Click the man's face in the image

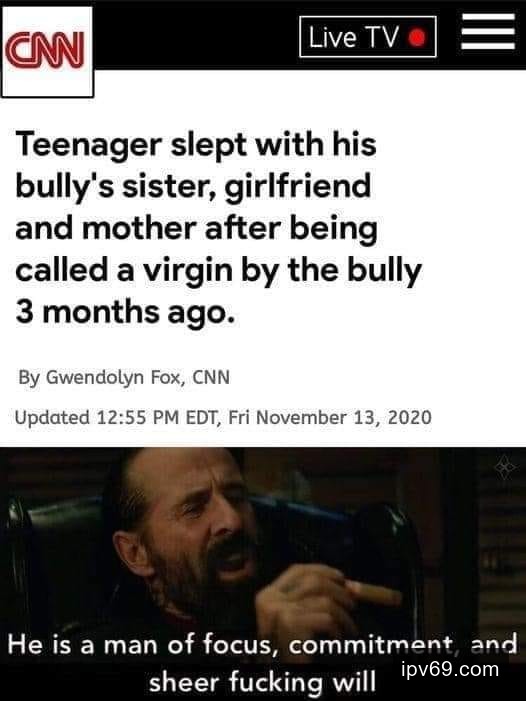[192, 528]
